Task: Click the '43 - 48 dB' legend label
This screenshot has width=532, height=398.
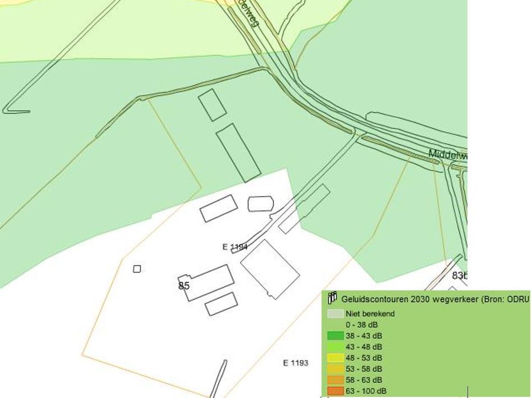Action: pos(364,347)
